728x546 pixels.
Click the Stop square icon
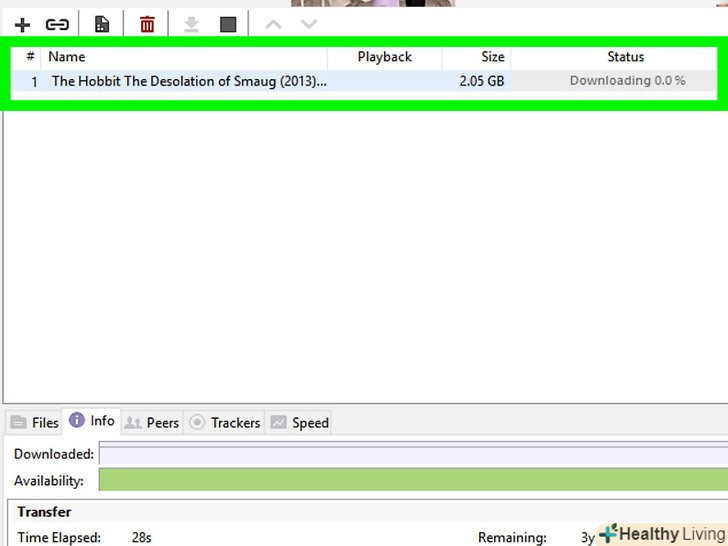228,24
